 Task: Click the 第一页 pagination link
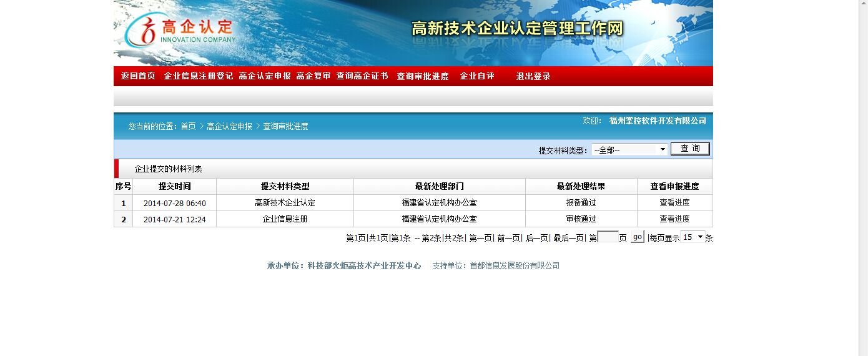[x=480, y=238]
